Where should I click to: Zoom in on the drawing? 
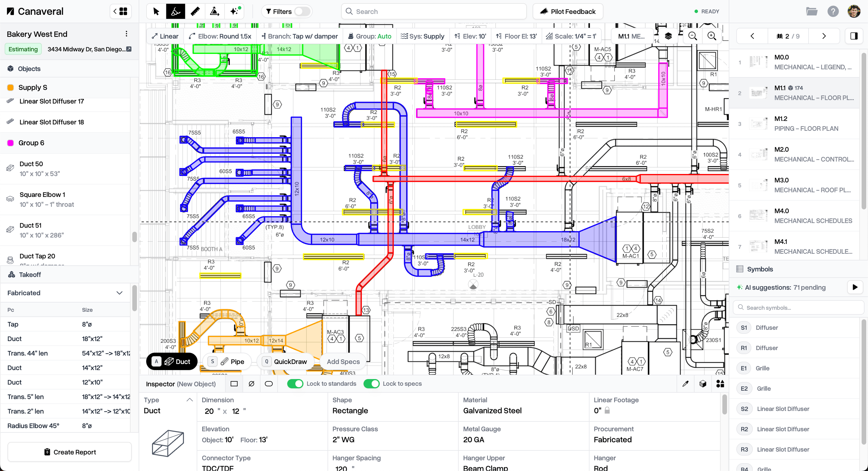pyautogui.click(x=712, y=36)
